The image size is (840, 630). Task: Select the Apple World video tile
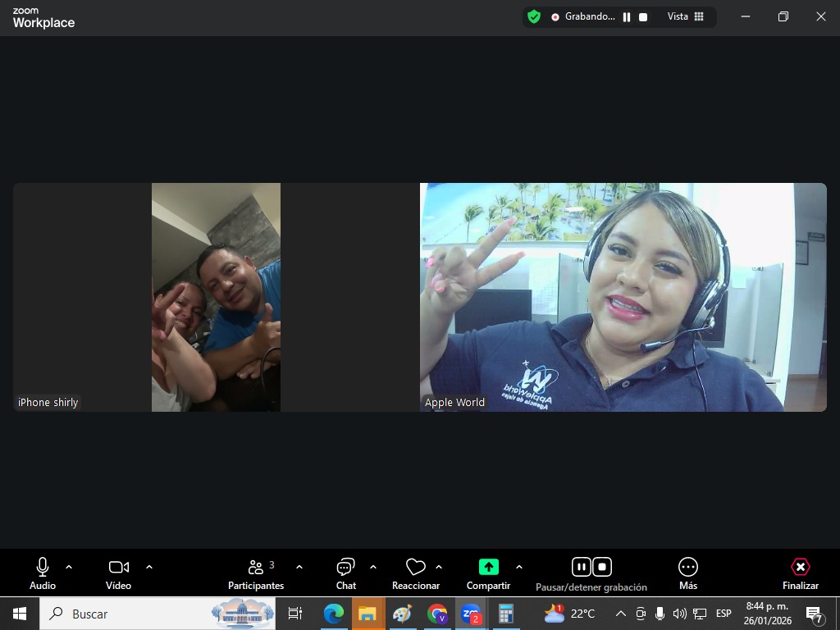pos(623,297)
